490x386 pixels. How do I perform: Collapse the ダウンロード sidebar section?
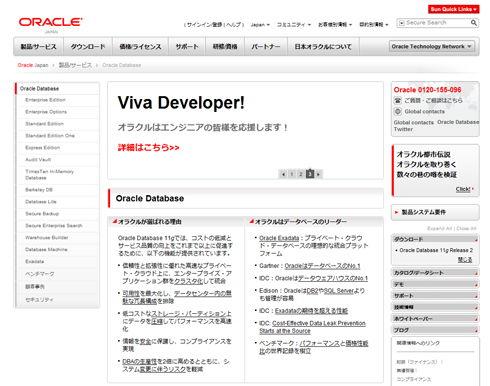click(435, 239)
